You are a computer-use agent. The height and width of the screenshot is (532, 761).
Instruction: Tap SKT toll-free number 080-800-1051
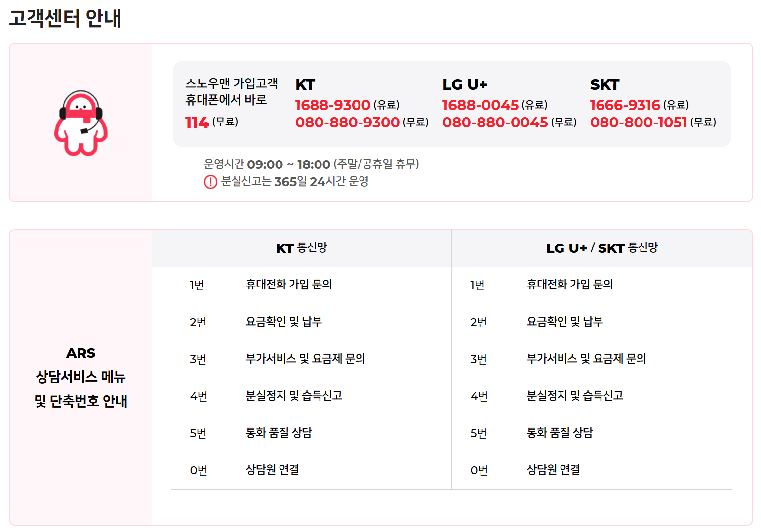(638, 122)
